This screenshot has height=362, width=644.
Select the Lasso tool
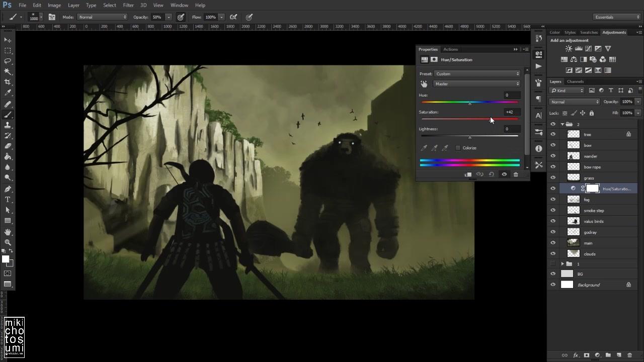pyautogui.click(x=8, y=61)
